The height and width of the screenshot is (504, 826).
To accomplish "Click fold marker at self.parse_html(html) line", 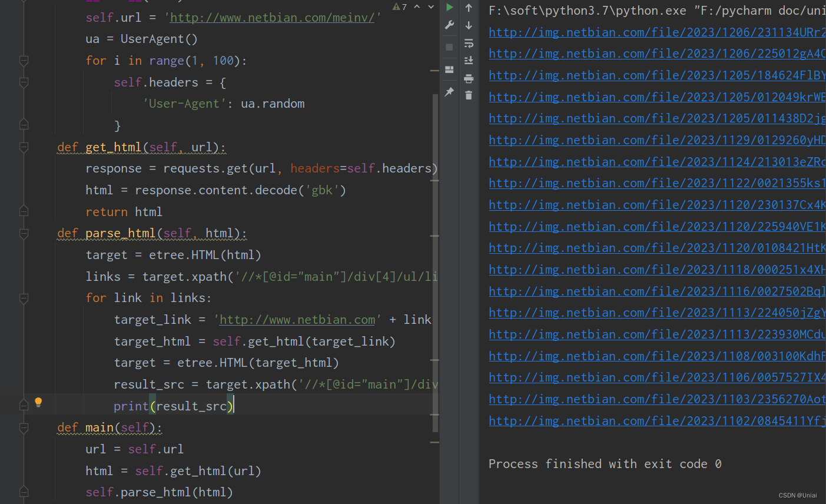I will click(x=24, y=492).
